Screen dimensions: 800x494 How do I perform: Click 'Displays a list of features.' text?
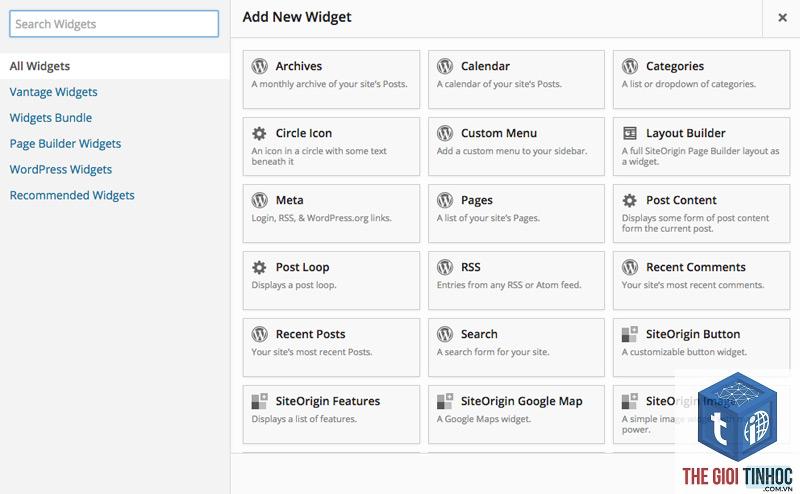coord(304,419)
